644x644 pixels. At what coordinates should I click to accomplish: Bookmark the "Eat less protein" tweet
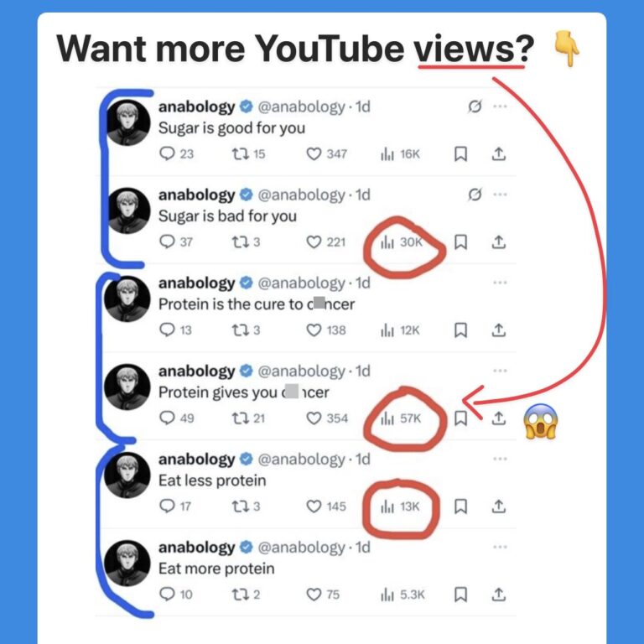(460, 506)
